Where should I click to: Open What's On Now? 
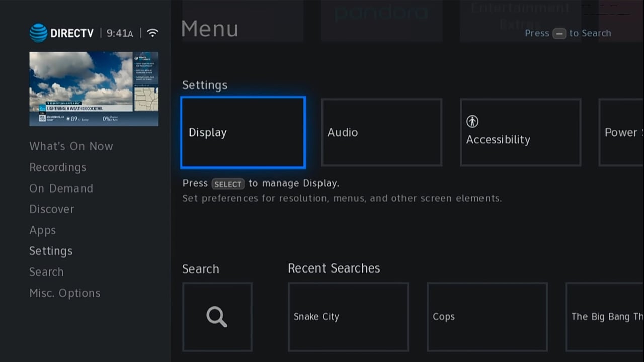point(71,146)
